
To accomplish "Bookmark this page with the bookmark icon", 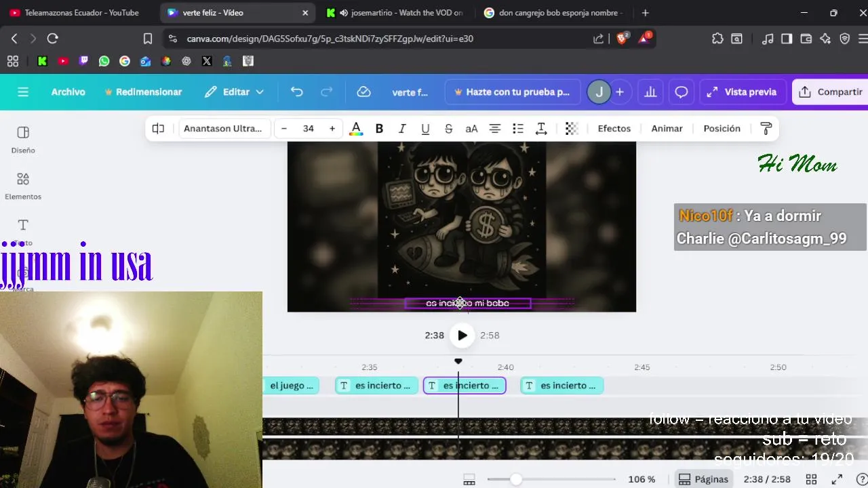I will point(148,39).
